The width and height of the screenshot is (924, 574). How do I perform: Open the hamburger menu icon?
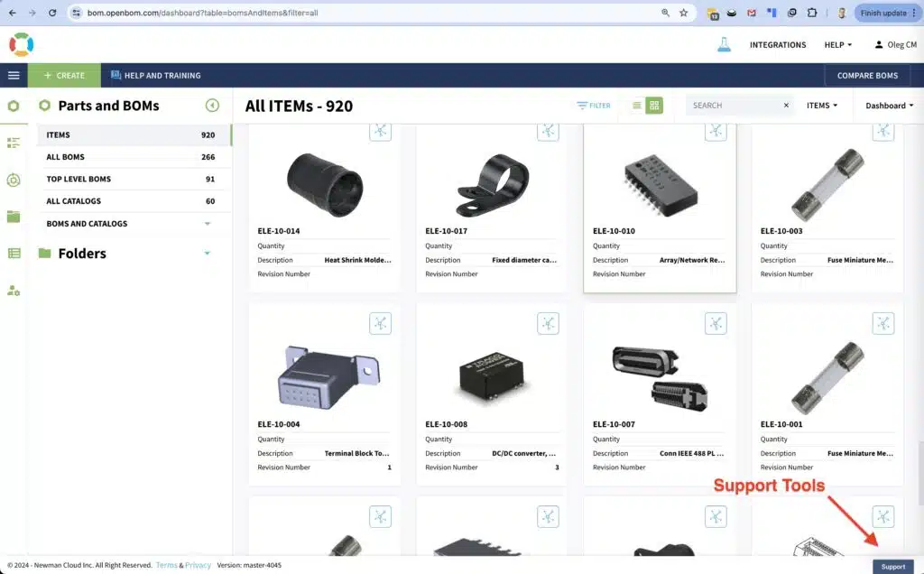(14, 76)
